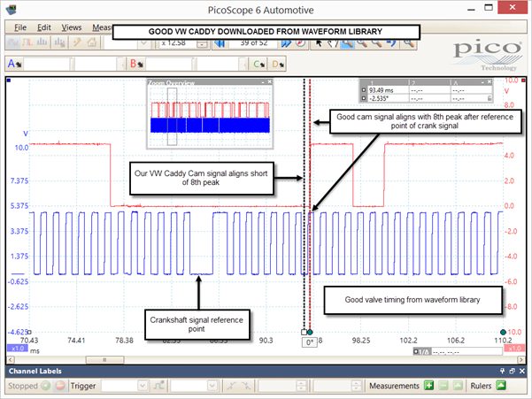Click the delete measurement icon

click(443, 386)
